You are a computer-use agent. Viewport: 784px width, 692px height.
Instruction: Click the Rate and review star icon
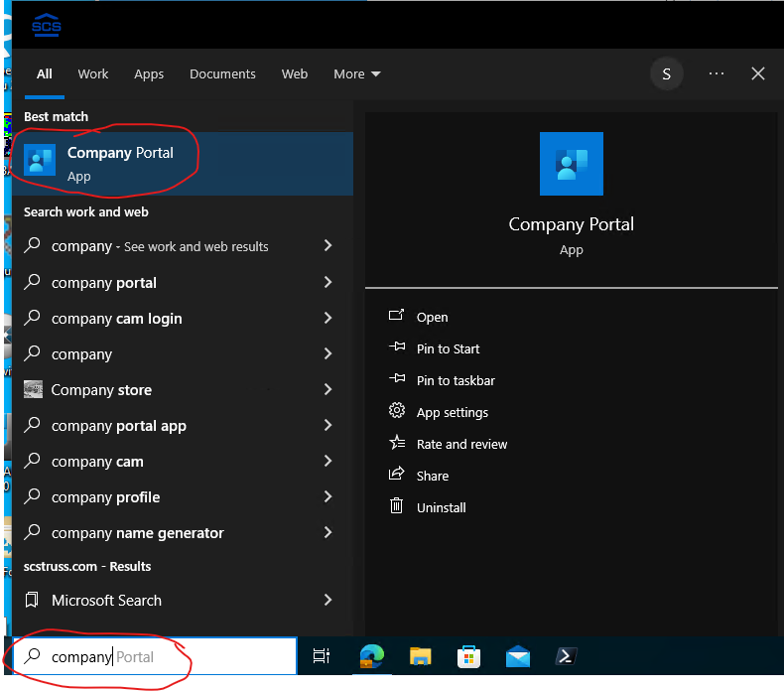pyautogui.click(x=397, y=442)
